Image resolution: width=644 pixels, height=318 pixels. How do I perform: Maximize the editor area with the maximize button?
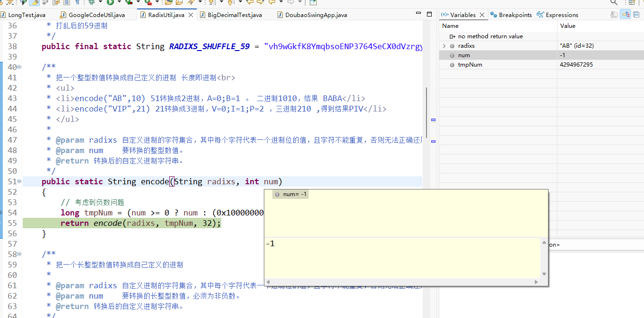tap(429, 14)
